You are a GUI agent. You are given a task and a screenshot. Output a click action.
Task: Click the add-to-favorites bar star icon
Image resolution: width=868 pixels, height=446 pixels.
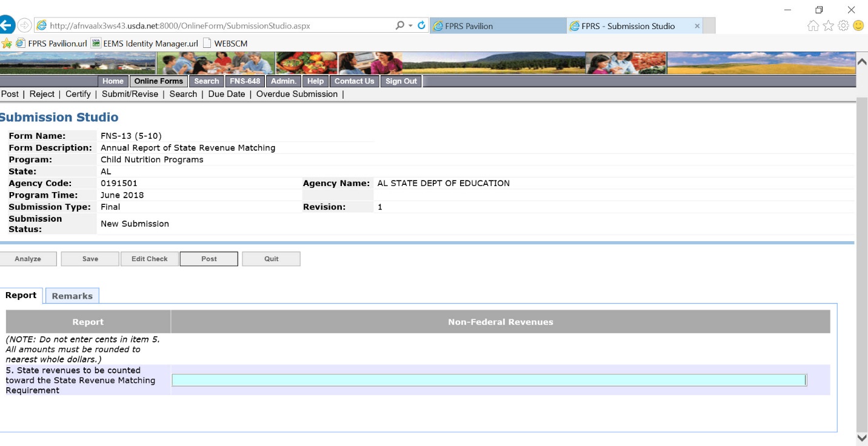(7, 44)
